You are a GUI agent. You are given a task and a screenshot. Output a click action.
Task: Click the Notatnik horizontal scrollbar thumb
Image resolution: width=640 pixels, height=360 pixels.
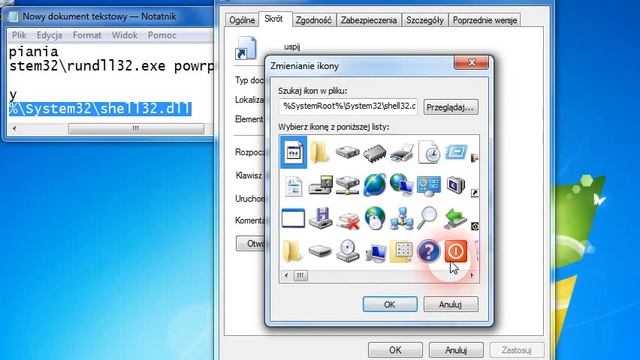[x=136, y=128]
